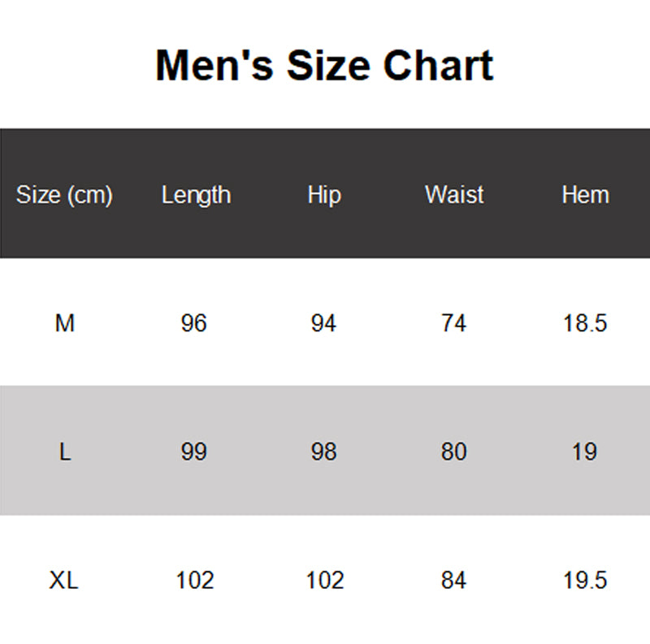
Task: Click the Waist column header
Action: tap(454, 195)
